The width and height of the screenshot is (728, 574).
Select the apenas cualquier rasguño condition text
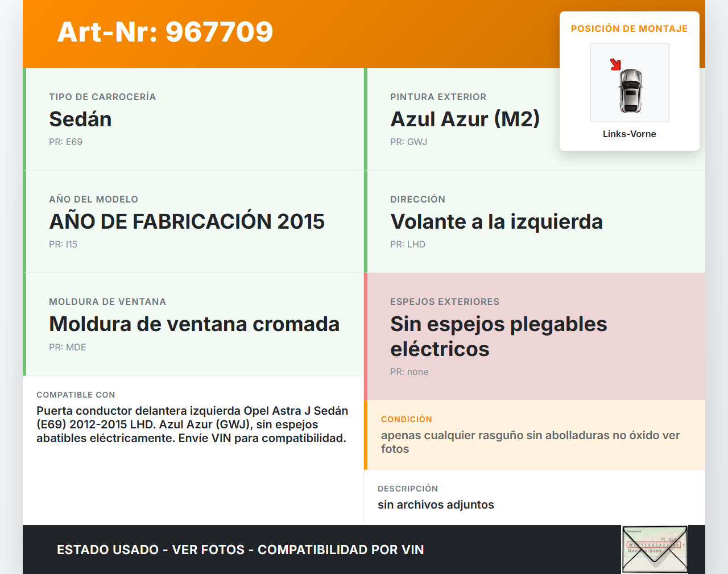point(531,442)
